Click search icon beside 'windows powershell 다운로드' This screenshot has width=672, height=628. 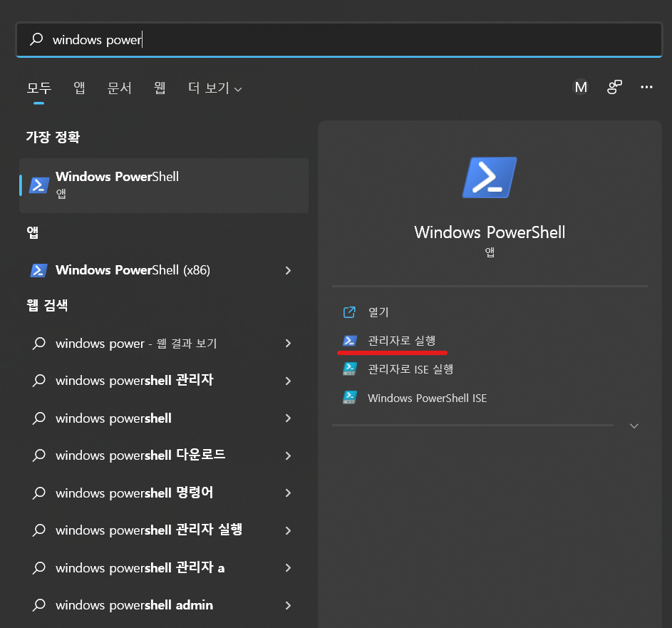tap(39, 455)
